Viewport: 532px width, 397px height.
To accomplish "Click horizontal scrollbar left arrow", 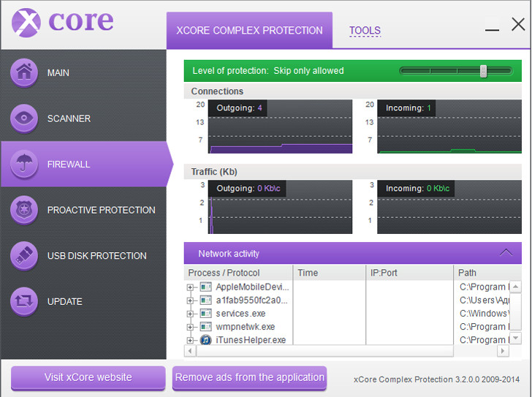I will pyautogui.click(x=190, y=350).
